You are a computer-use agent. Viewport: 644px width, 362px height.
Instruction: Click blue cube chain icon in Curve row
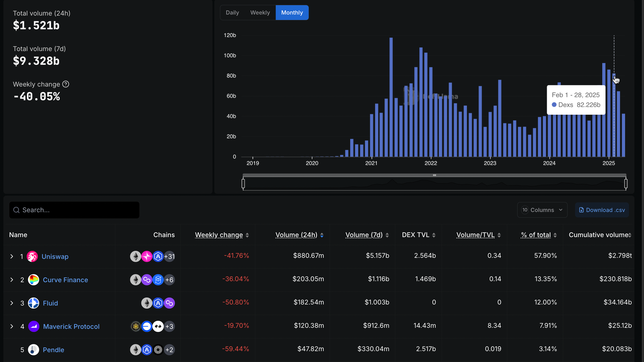coord(158,280)
